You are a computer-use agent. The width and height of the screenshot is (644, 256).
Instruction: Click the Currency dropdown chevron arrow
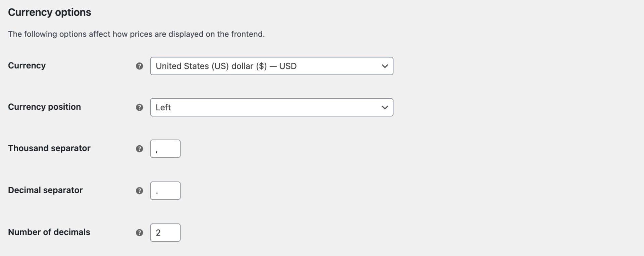pyautogui.click(x=384, y=66)
